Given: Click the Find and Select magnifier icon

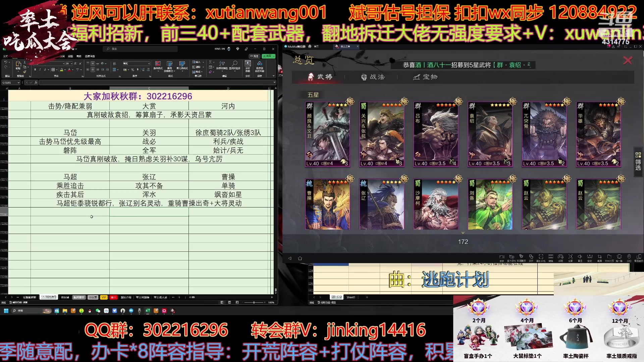Looking at the screenshot, I should 234,63.
